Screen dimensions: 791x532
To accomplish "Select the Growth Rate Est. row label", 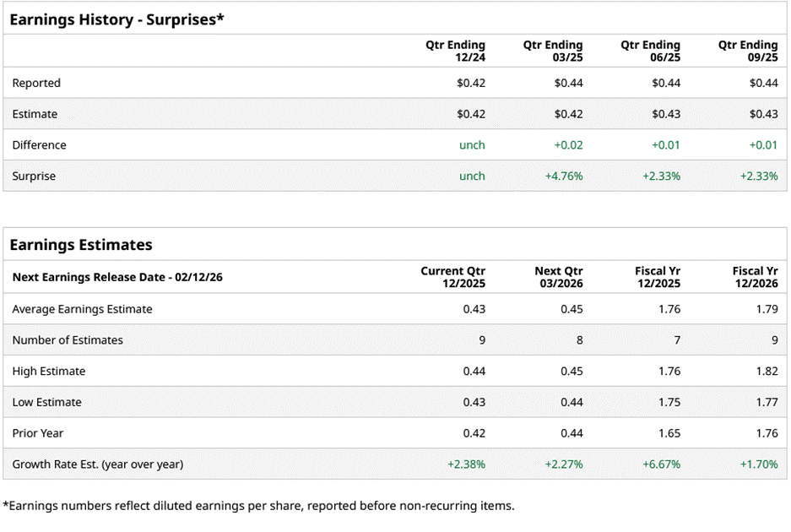I will [x=97, y=464].
